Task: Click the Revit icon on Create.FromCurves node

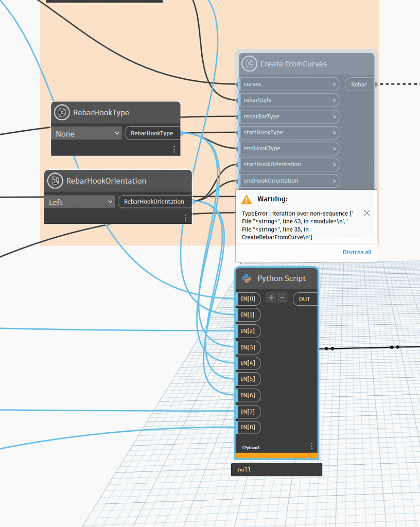Action: tap(249, 64)
